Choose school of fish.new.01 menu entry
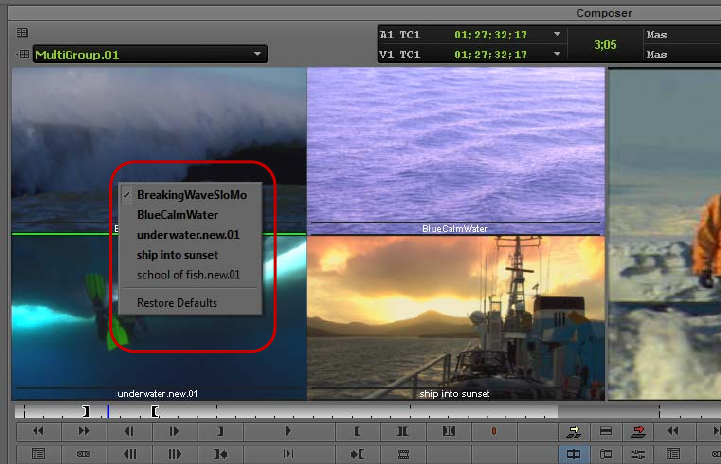Image resolution: width=721 pixels, height=464 pixels. [x=190, y=275]
